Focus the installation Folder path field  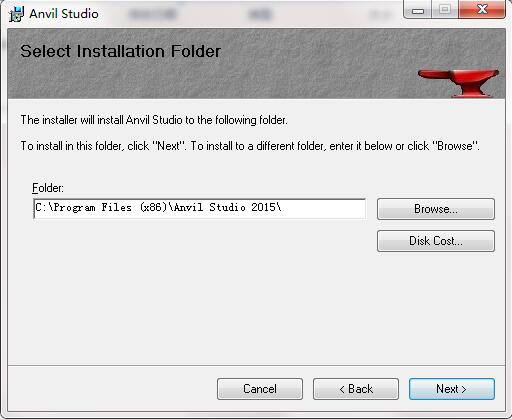click(199, 208)
